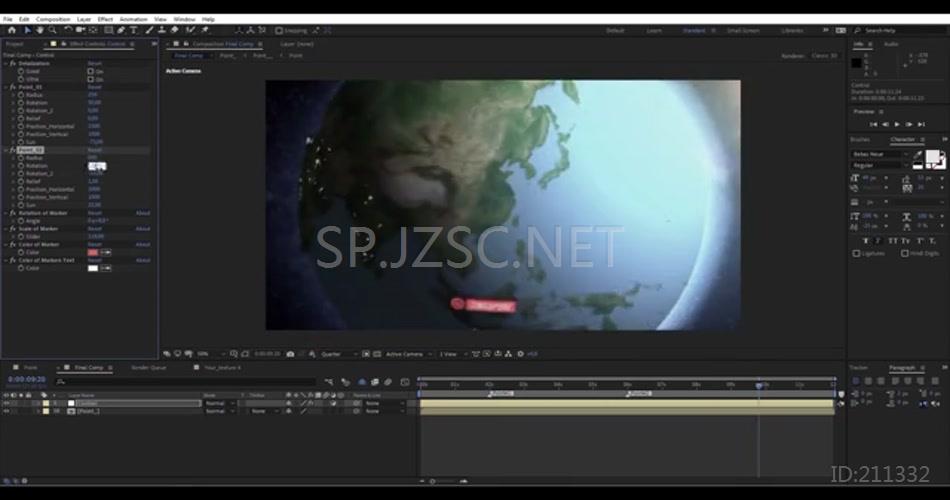Choose the Pen tool

point(120,30)
